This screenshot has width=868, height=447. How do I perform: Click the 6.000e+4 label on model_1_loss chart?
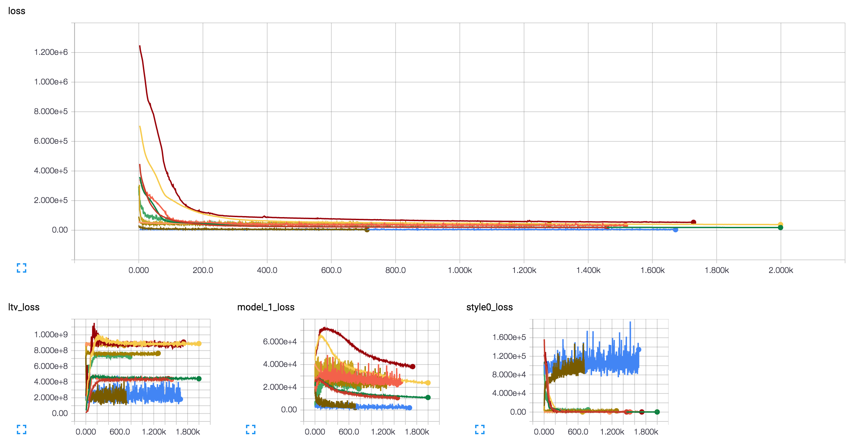point(280,342)
